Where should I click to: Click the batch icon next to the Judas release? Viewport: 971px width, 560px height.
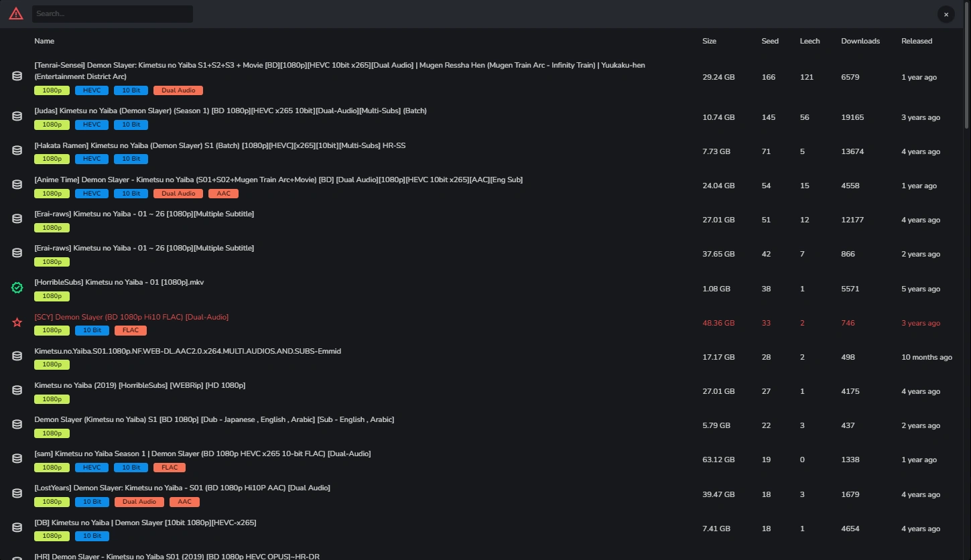(17, 117)
